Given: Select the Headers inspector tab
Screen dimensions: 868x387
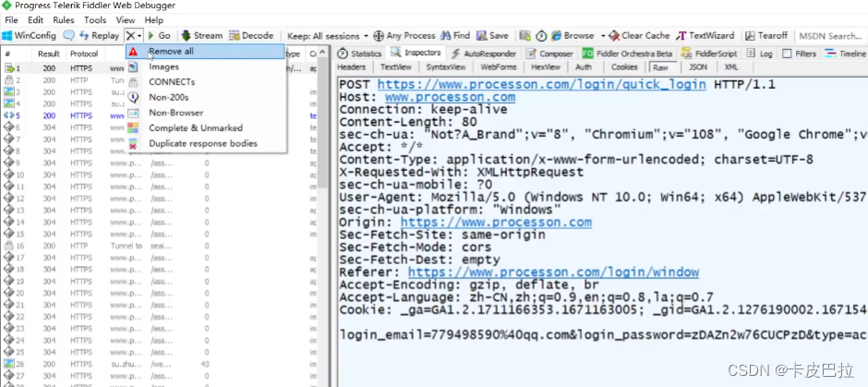Looking at the screenshot, I should pyautogui.click(x=352, y=67).
